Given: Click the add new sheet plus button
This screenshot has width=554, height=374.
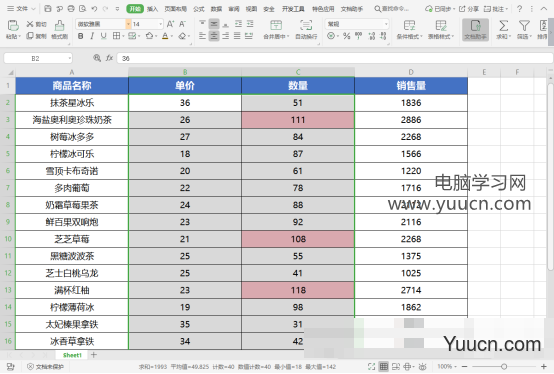Looking at the screenshot, I should point(94,355).
